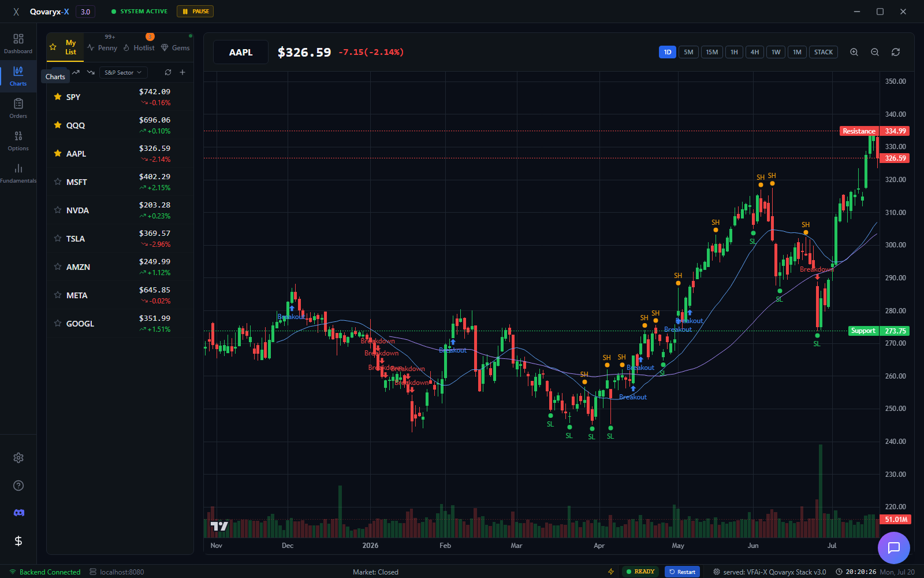
Task: Toggle the favorite star for AAPL
Action: 58,153
